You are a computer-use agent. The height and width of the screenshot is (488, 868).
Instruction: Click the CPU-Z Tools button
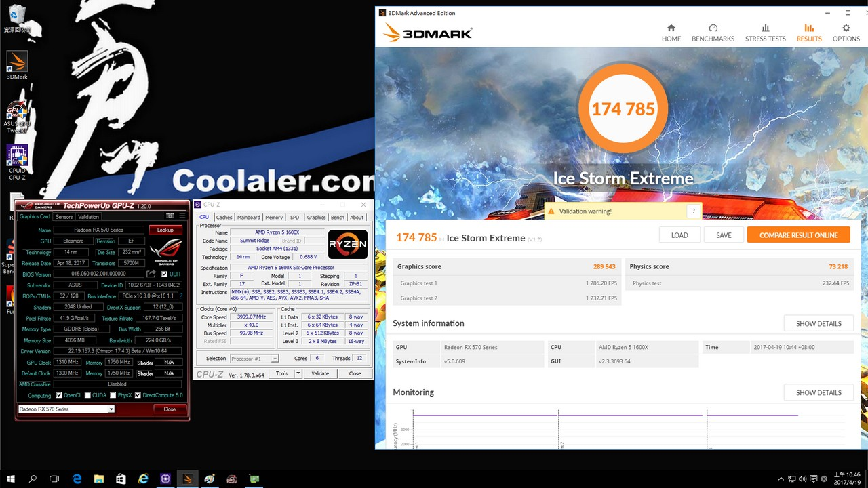tap(281, 373)
